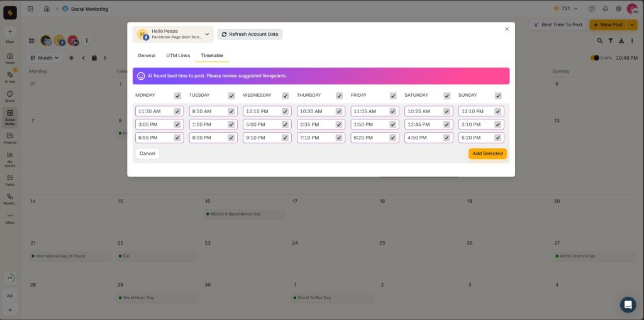Open International Day of Peace event
This screenshot has height=320, width=644.
70,256
